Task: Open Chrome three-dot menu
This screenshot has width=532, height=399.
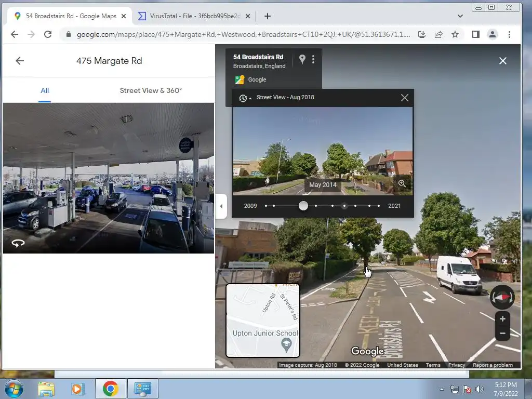Action: tap(509, 34)
